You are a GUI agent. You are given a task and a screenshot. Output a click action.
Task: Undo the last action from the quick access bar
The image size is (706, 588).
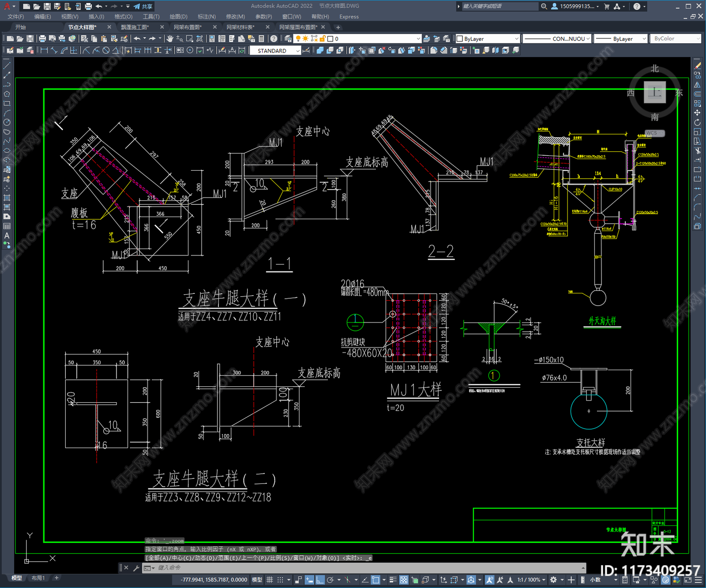click(x=99, y=6)
